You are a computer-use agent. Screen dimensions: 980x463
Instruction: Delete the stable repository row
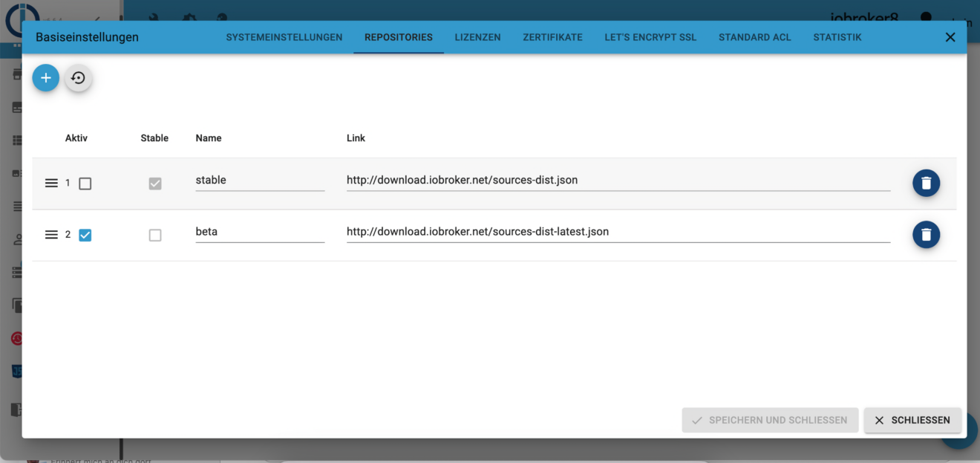tap(926, 183)
